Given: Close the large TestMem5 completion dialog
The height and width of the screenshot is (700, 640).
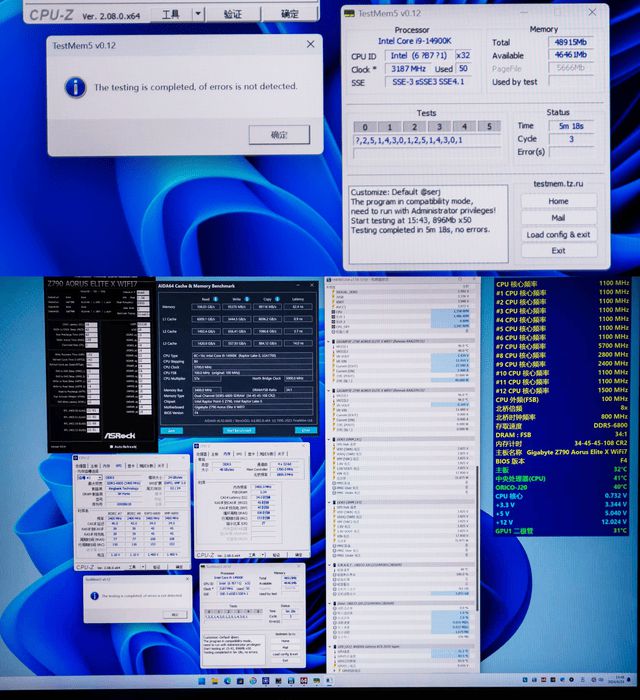Looking at the screenshot, I should click(x=311, y=44).
